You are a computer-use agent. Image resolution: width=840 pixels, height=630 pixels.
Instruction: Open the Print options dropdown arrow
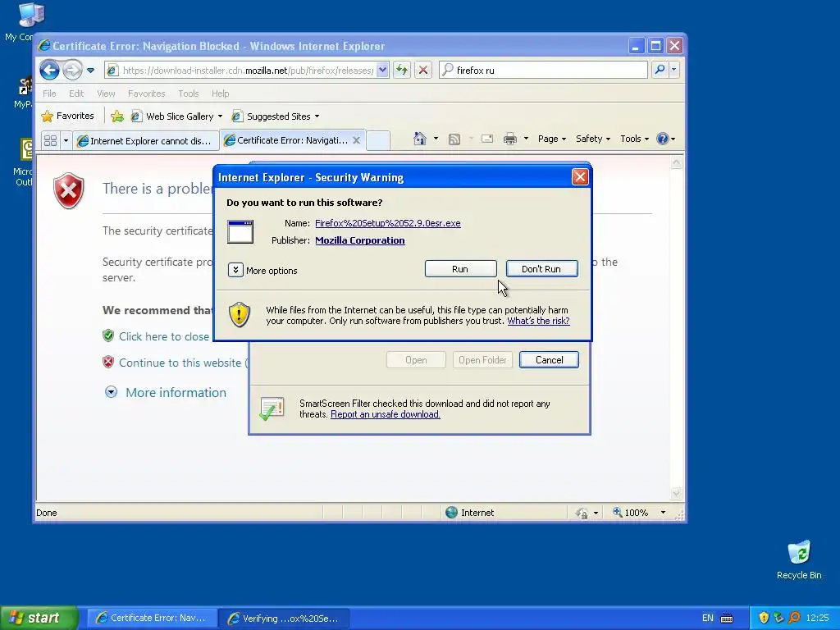coord(526,139)
